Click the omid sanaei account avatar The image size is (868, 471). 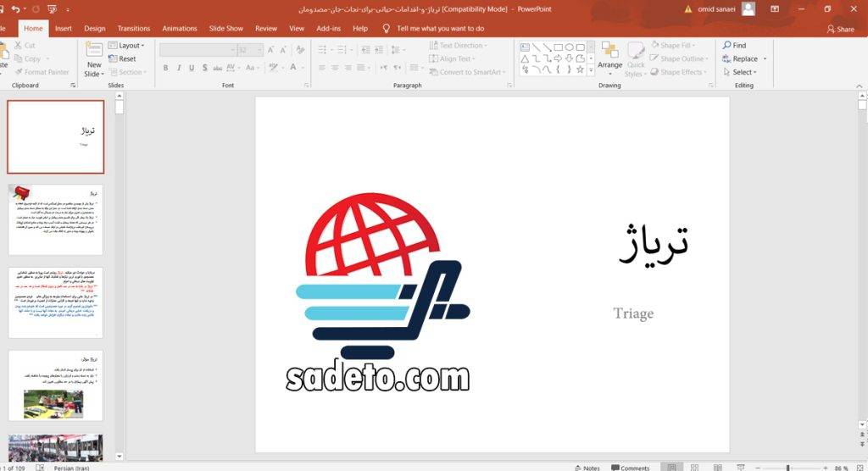click(x=748, y=8)
